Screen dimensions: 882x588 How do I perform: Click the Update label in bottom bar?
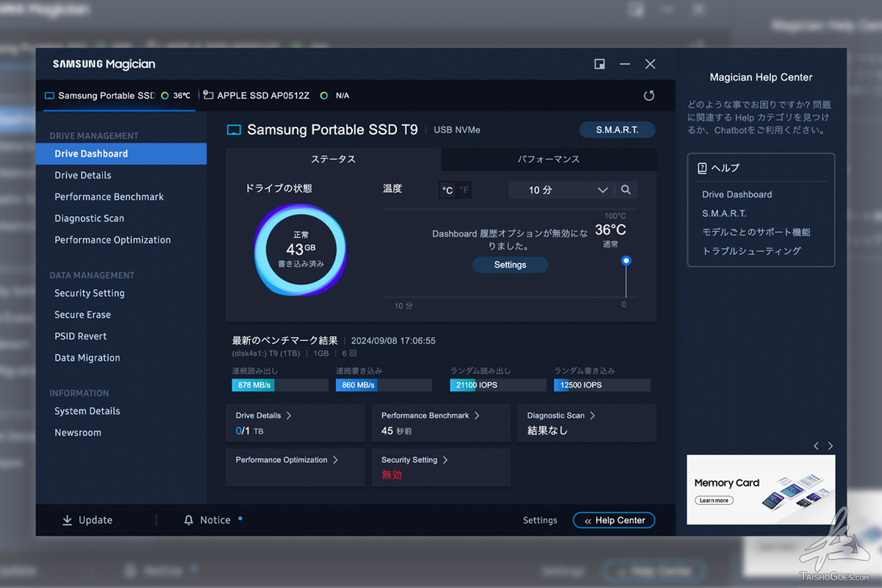(96, 520)
